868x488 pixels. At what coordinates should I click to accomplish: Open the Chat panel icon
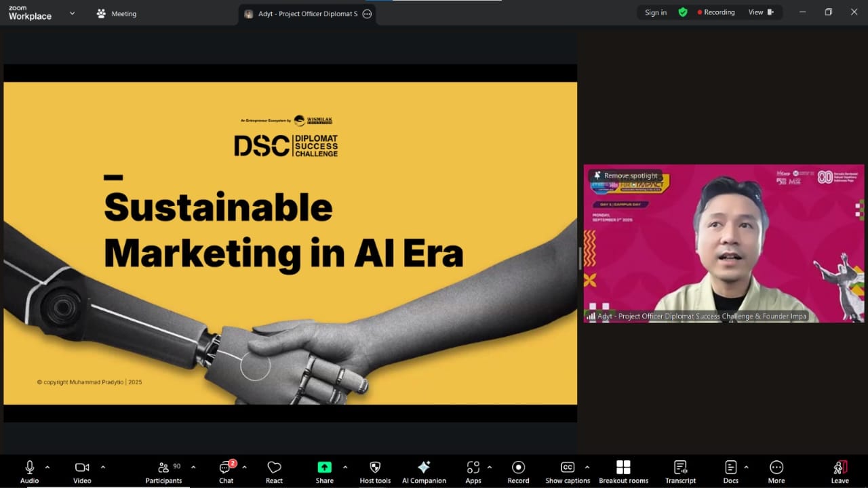pos(226,468)
